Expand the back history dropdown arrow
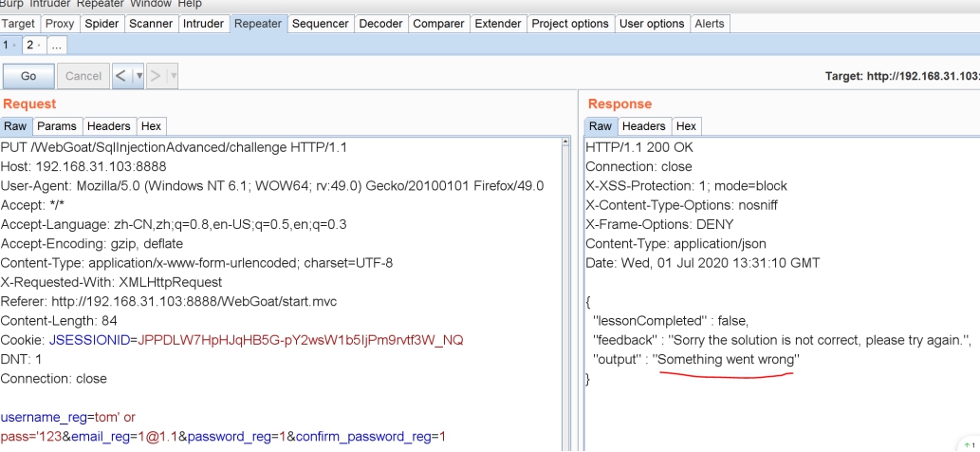This screenshot has height=452, width=980. [139, 76]
